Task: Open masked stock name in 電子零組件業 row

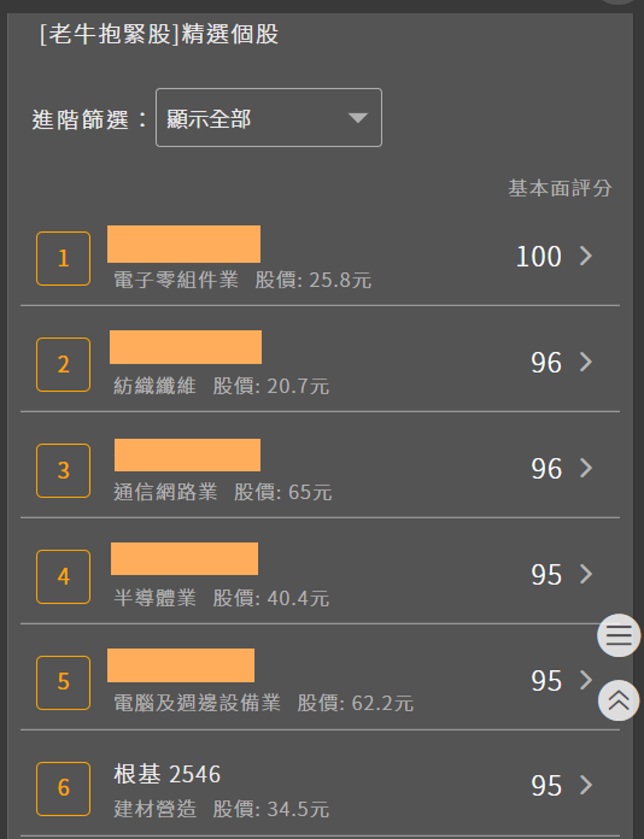Action: 184,244
